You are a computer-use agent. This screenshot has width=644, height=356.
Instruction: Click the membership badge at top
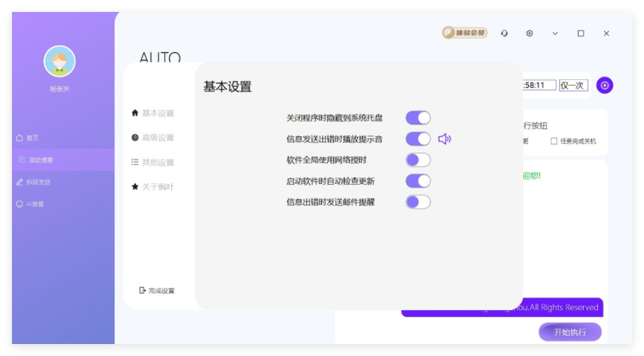(x=465, y=33)
